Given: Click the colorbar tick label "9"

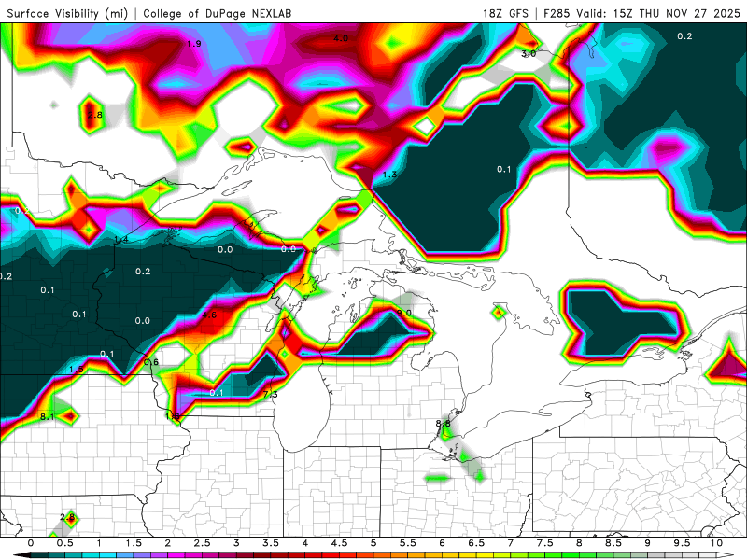Looking at the screenshot, I should pos(648,543).
